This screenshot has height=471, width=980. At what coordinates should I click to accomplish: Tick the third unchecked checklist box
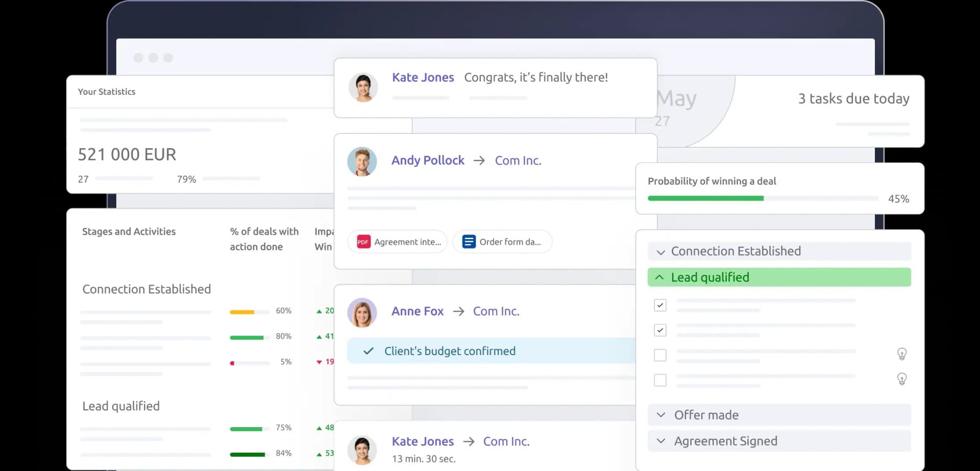(x=660, y=355)
